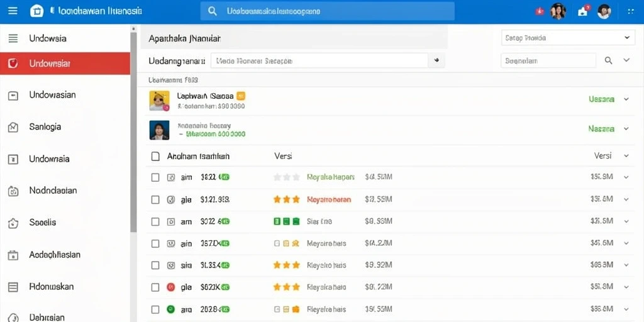Open the Nodndasian sidebar item

tap(65, 191)
